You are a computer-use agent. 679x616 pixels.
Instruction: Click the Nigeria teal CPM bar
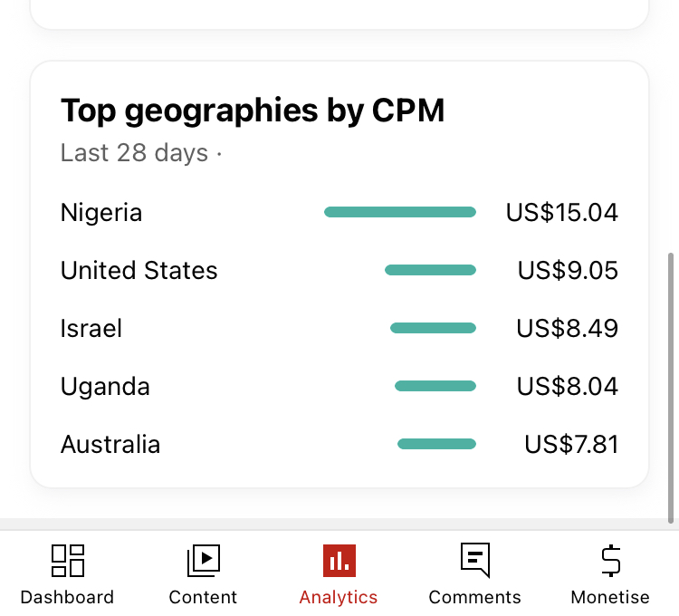tap(400, 212)
